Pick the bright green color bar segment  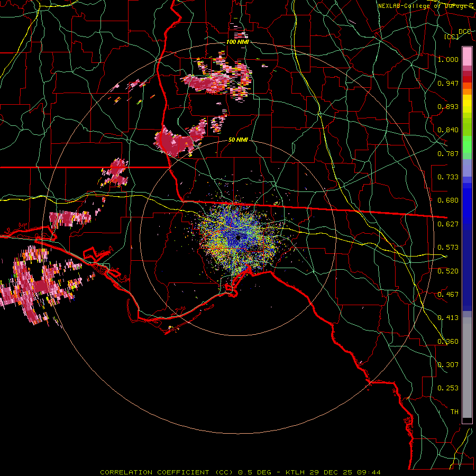pos(467,144)
